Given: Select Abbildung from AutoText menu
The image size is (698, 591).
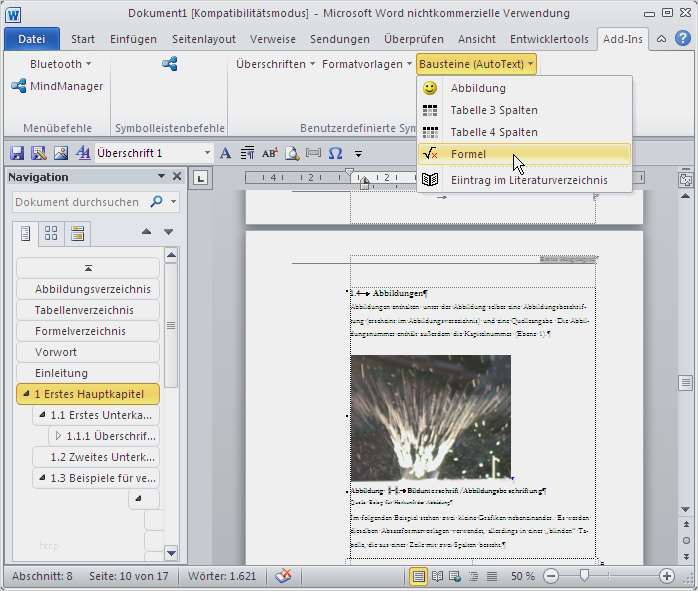Looking at the screenshot, I should click(x=524, y=88).
